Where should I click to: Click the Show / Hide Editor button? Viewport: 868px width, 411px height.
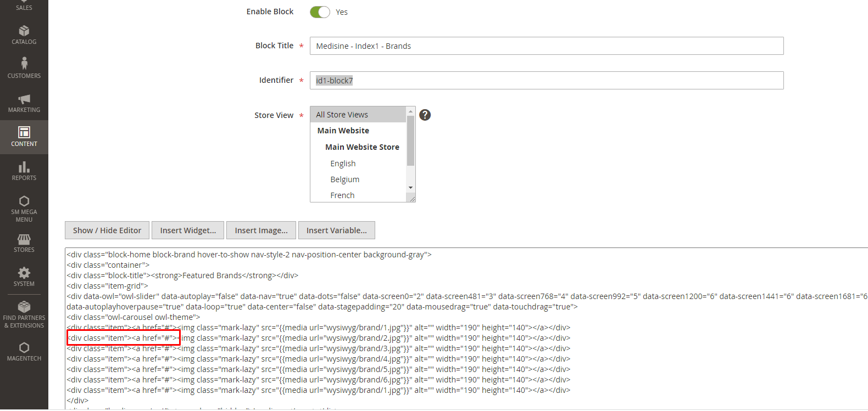(x=107, y=230)
